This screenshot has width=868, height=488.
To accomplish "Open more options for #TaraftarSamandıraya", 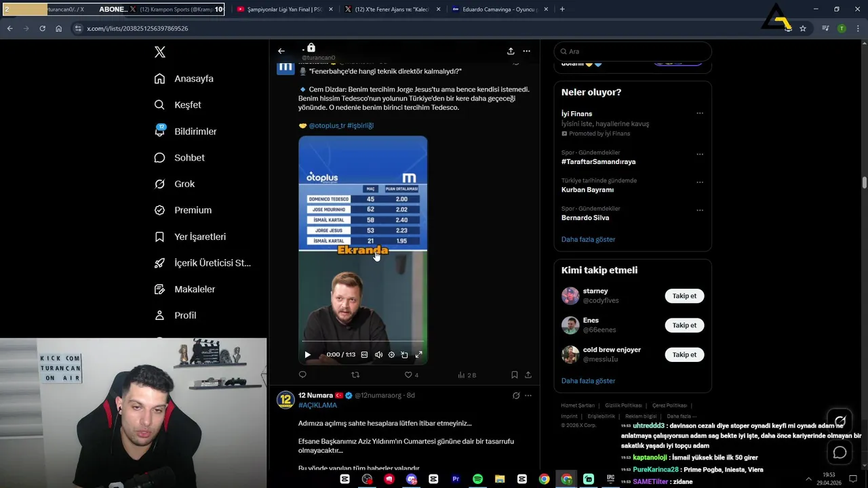I will pos(700,154).
